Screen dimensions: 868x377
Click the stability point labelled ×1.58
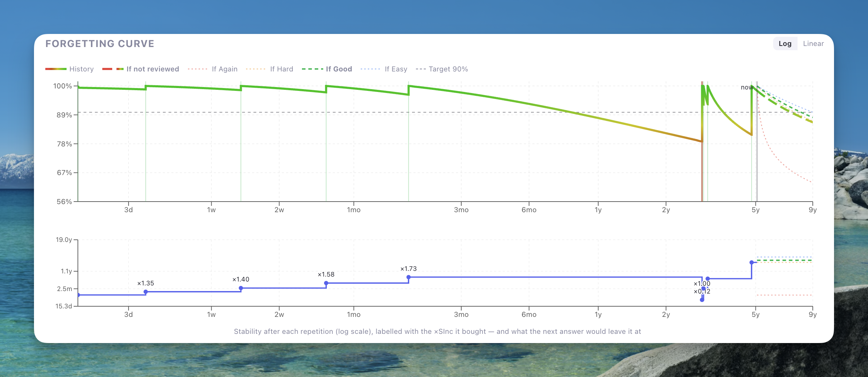tap(326, 283)
